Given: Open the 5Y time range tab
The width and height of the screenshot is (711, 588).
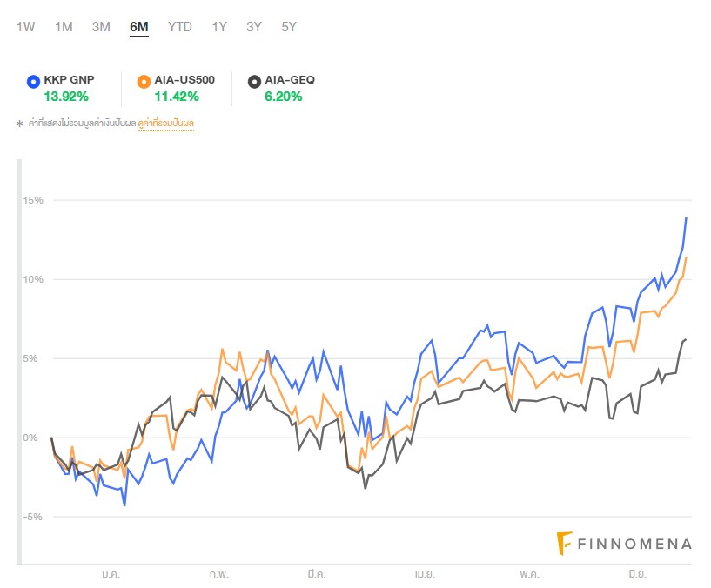Looking at the screenshot, I should click(x=289, y=26).
